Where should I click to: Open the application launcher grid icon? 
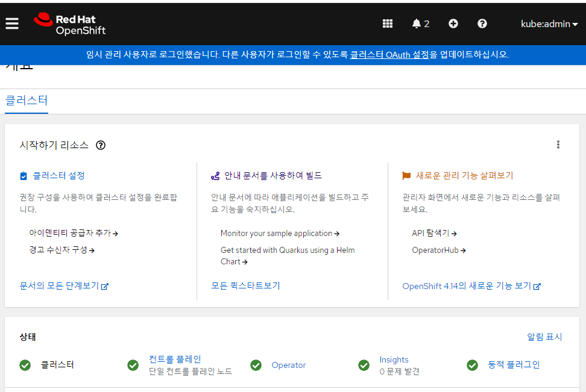point(388,23)
